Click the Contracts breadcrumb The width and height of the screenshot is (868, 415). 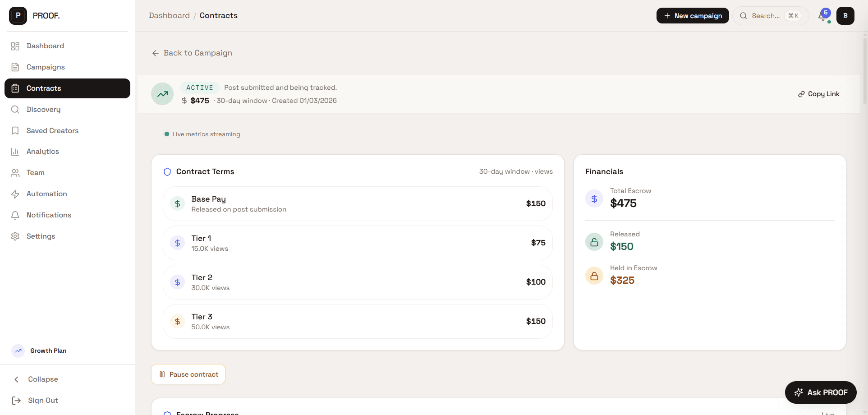[219, 15]
